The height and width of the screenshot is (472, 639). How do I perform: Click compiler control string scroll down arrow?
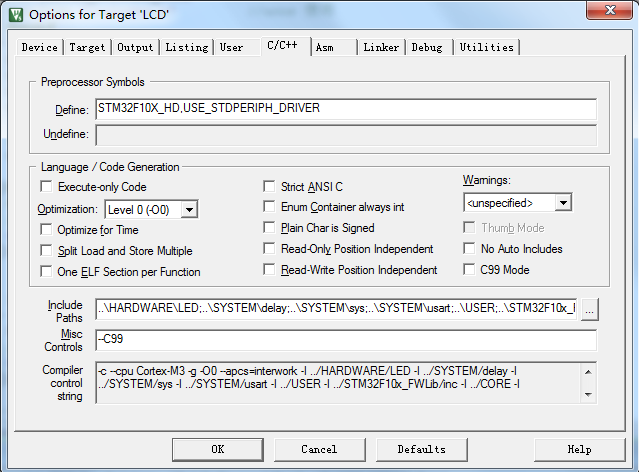click(x=588, y=394)
